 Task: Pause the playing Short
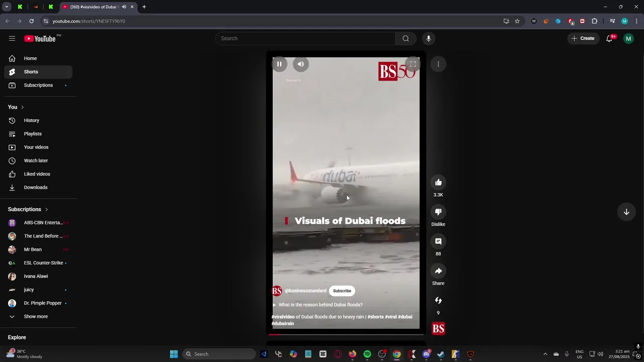click(279, 64)
